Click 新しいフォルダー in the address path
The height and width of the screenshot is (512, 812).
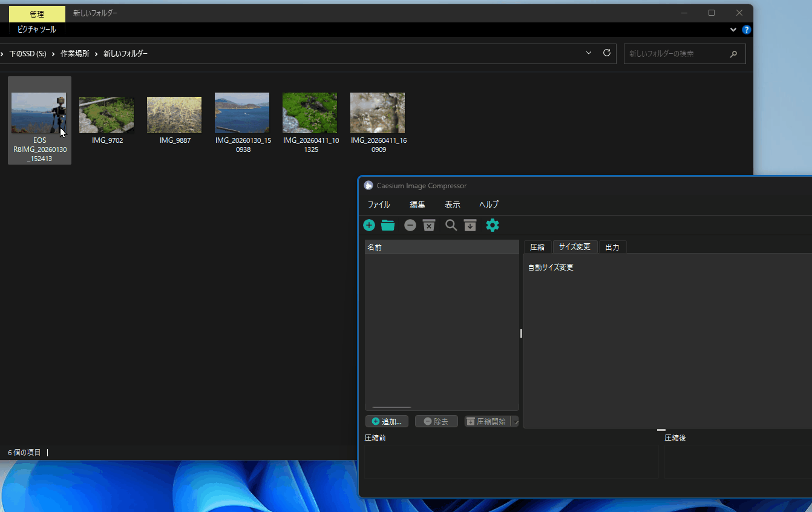125,54
